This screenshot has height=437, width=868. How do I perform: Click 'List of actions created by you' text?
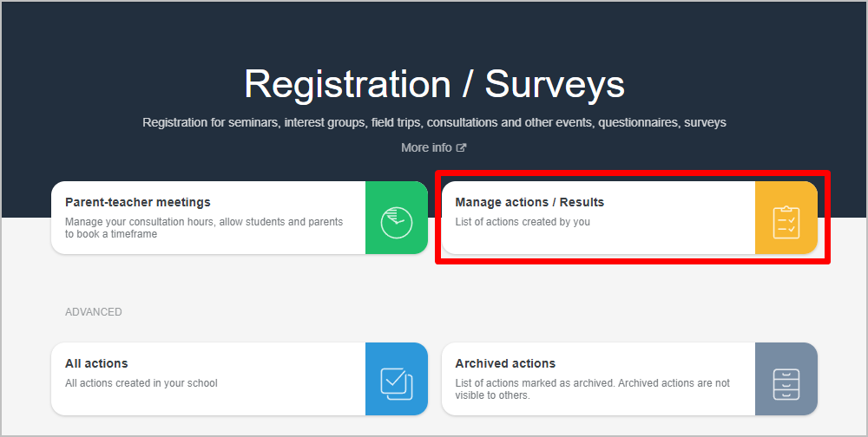point(523,222)
